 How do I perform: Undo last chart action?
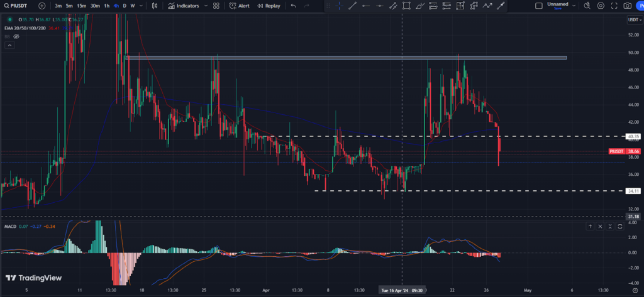(x=293, y=6)
